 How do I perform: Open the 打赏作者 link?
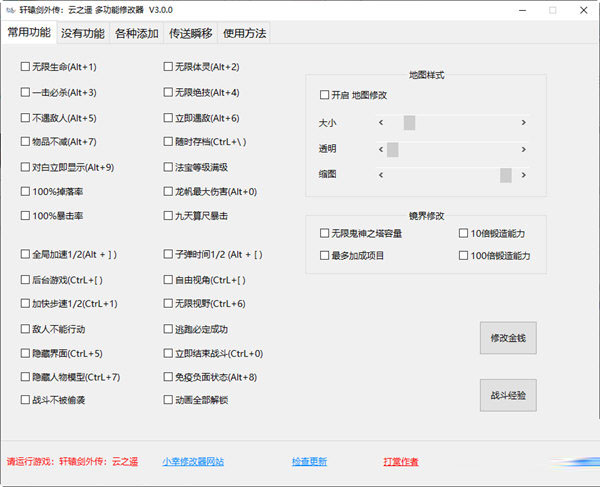400,462
